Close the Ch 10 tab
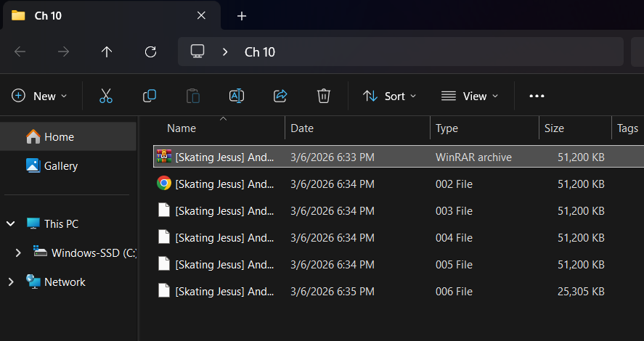The image size is (644, 341). coord(201,15)
